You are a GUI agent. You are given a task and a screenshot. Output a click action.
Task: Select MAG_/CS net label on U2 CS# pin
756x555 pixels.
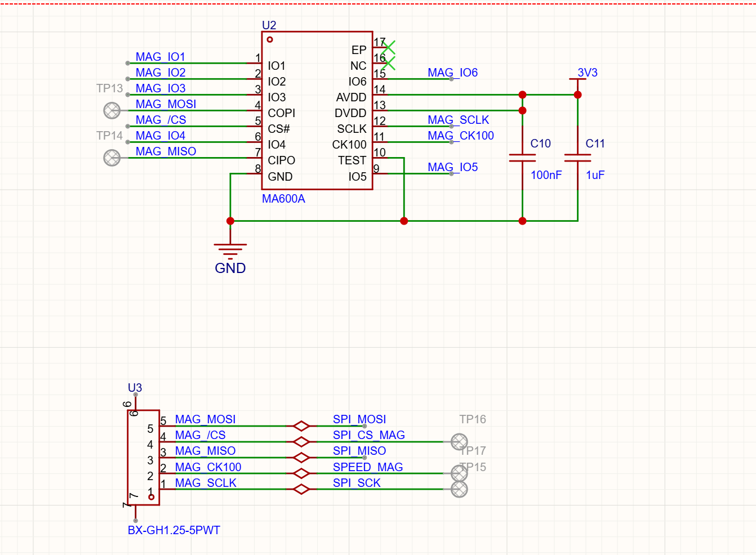(161, 120)
